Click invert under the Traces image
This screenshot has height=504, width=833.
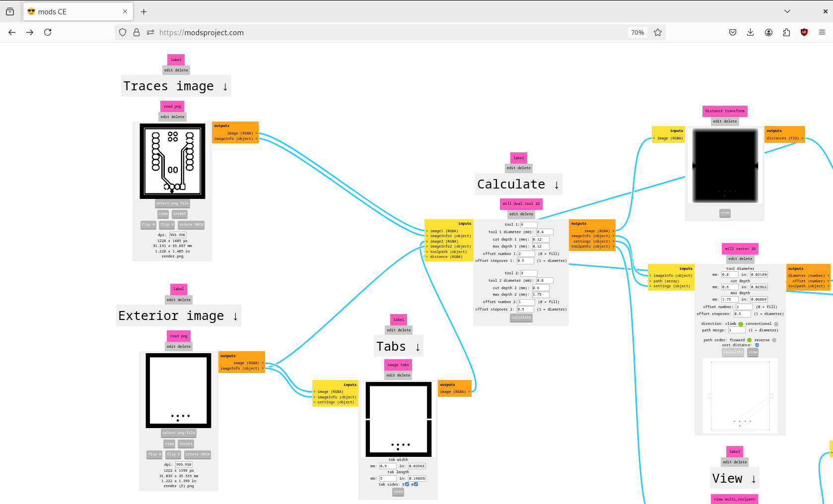tap(180, 214)
